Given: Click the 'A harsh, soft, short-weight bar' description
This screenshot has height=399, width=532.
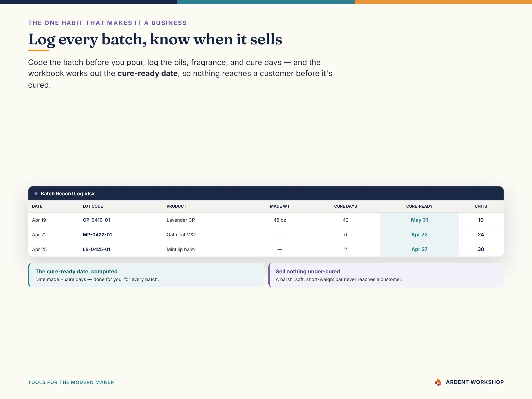Looking at the screenshot, I should 339,279.
